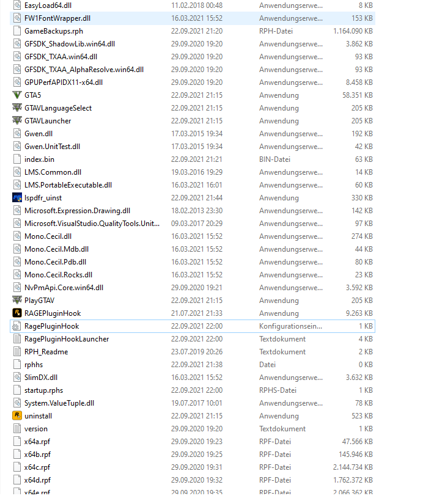Viewport: 445px width, 504px height.
Task: Select the date 23.07.2019 20:26
Action: point(197,352)
